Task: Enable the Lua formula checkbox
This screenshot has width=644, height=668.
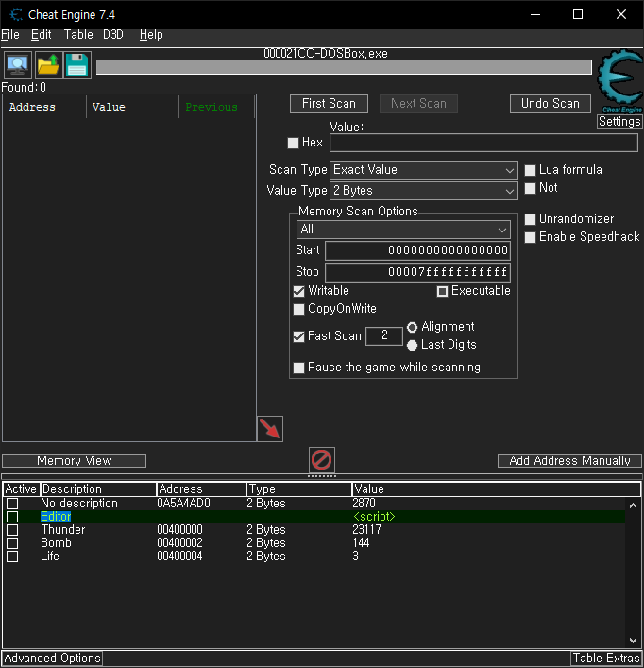Action: click(x=530, y=170)
